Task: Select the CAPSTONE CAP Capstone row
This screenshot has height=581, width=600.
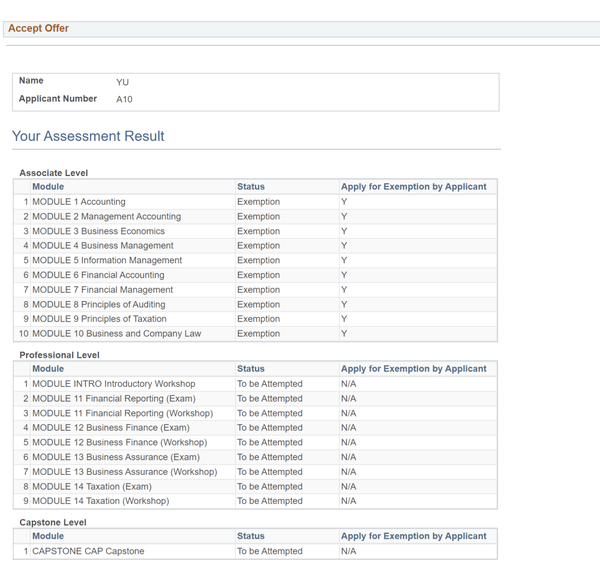Action: (88, 551)
